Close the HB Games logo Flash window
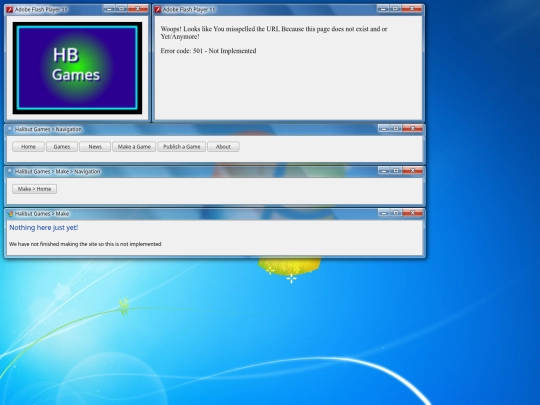Screen dimensions: 540x405 point(138,9)
